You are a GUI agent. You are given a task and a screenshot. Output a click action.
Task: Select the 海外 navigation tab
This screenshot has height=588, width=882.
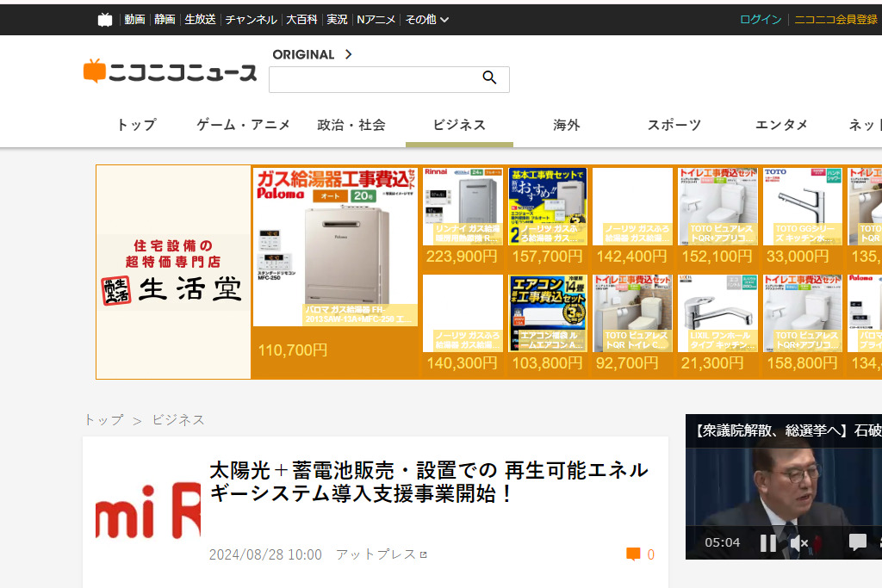[x=567, y=125]
